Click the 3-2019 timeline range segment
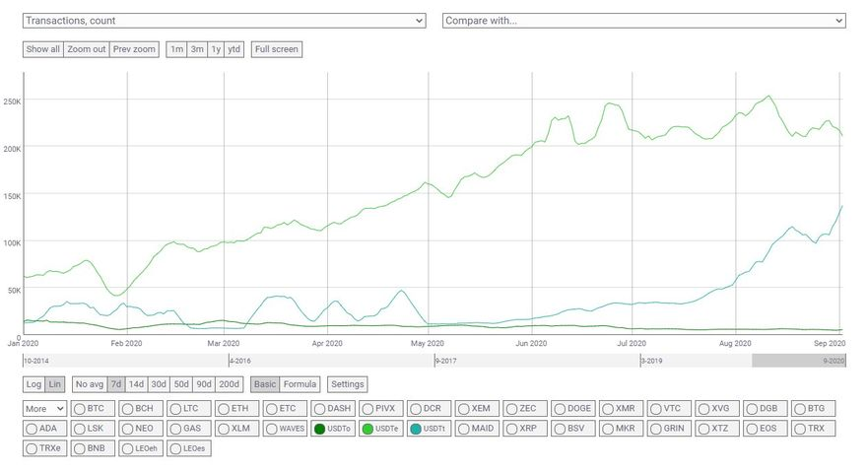This screenshot has height=473, width=868. coord(696,361)
